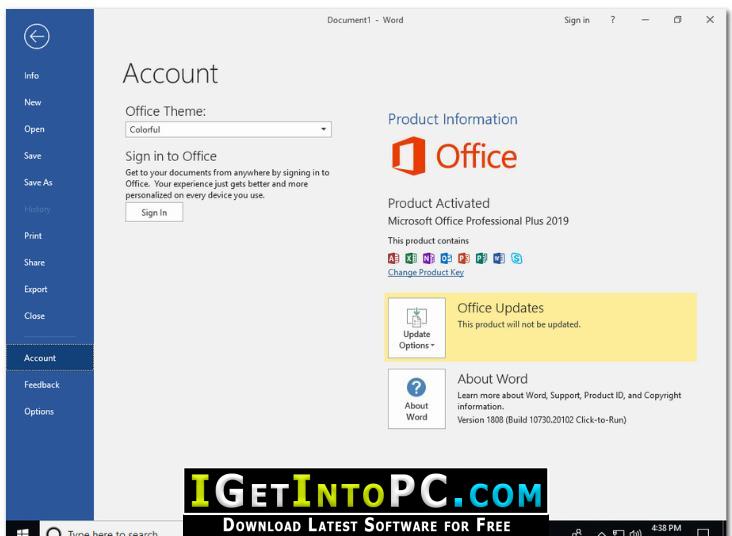This screenshot has height=536, width=732.
Task: Go to Export in the sidebar
Action: coord(35,289)
